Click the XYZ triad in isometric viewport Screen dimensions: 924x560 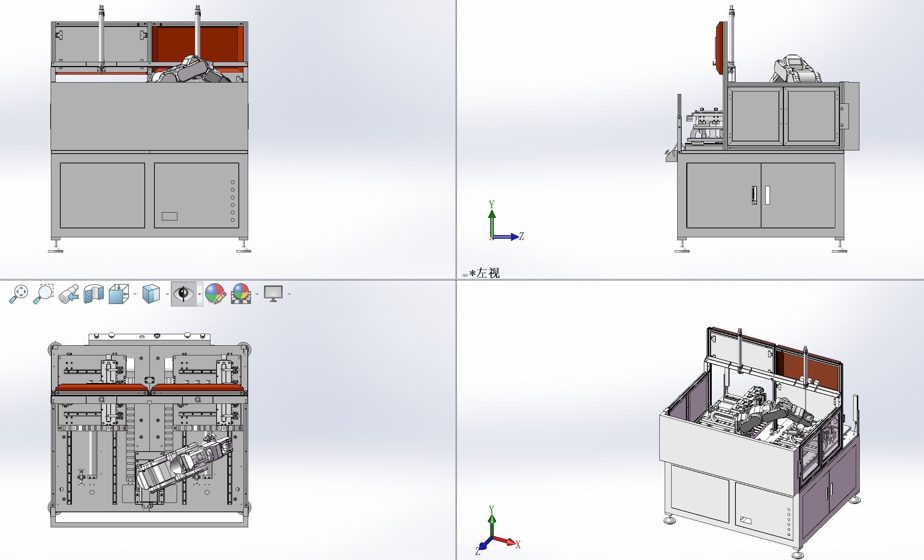[498, 531]
